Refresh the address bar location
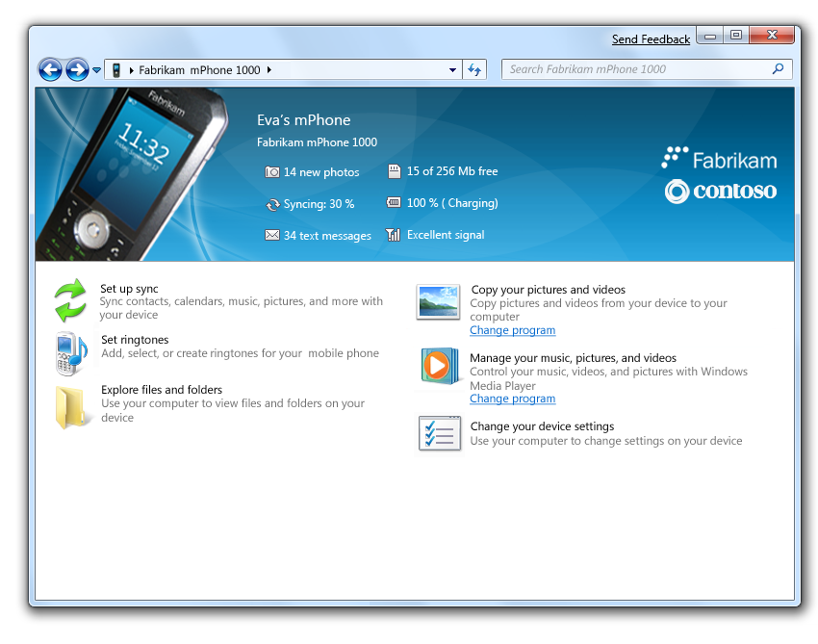This screenshot has height=644, width=818. point(474,69)
